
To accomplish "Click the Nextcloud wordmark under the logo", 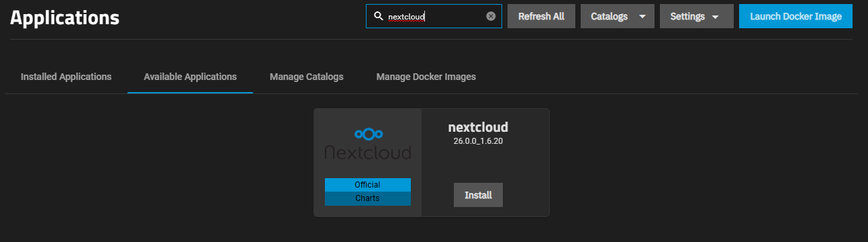I will (368, 153).
